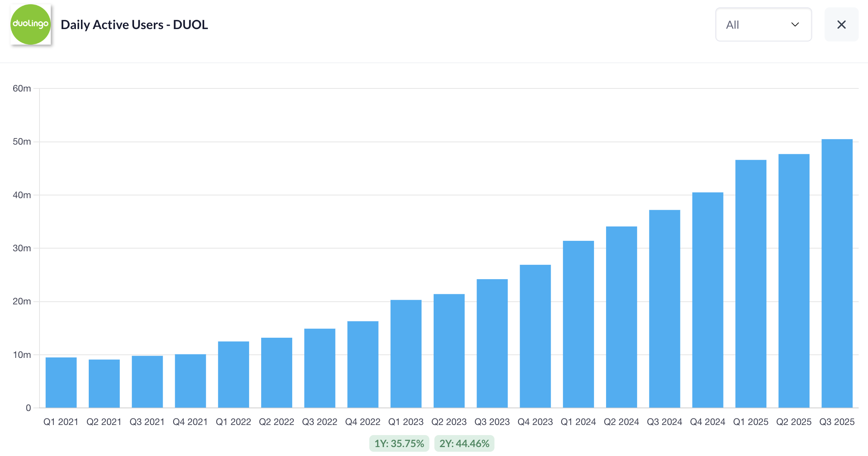Open the All time range dropdown
The width and height of the screenshot is (868, 456).
(x=763, y=24)
